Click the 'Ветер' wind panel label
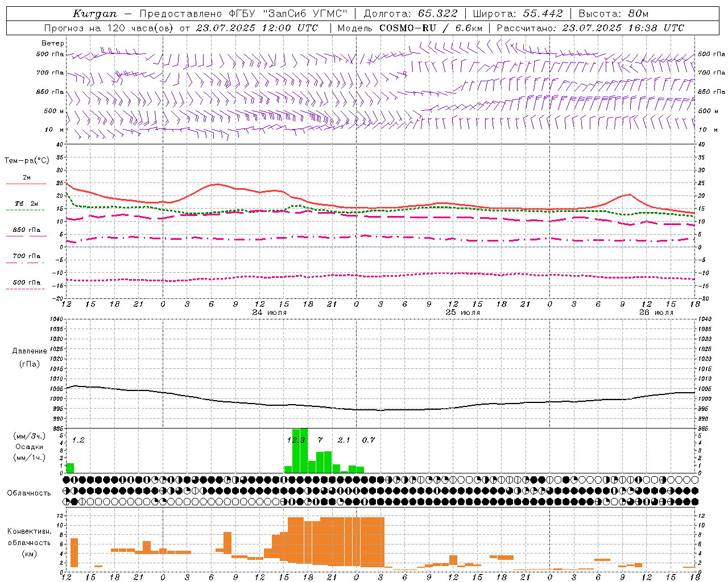This screenshot has height=582, width=728. click(53, 43)
